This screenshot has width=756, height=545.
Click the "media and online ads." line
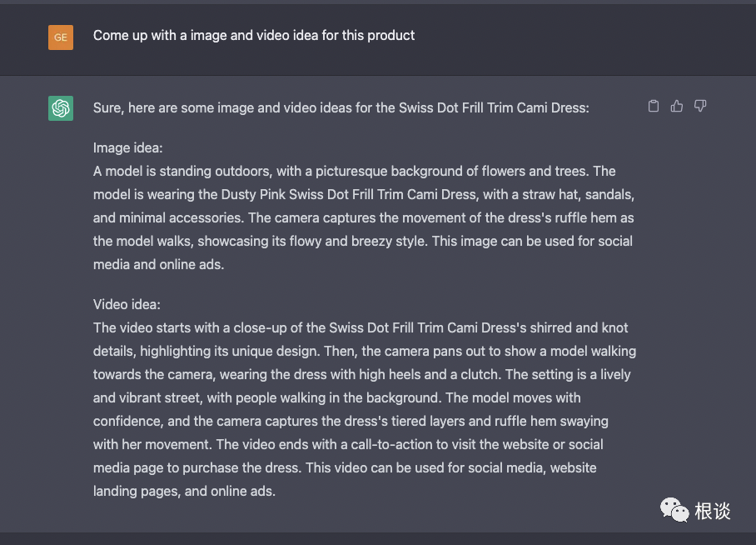[159, 264]
